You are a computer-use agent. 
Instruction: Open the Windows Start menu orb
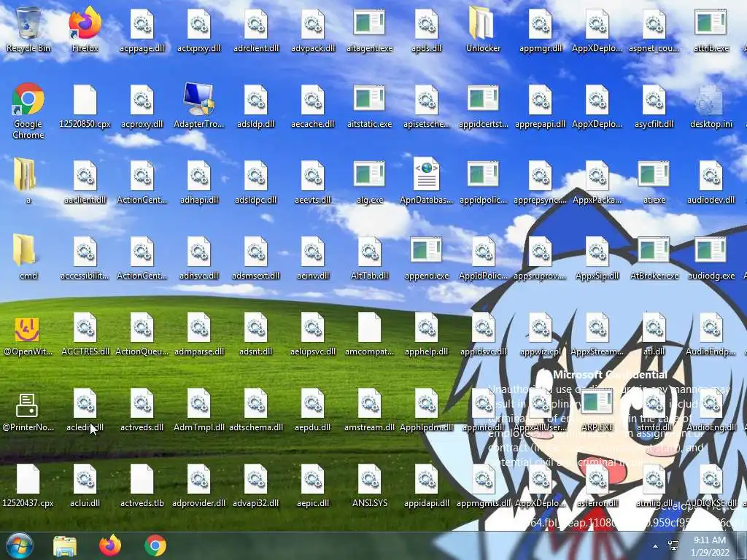coord(20,545)
